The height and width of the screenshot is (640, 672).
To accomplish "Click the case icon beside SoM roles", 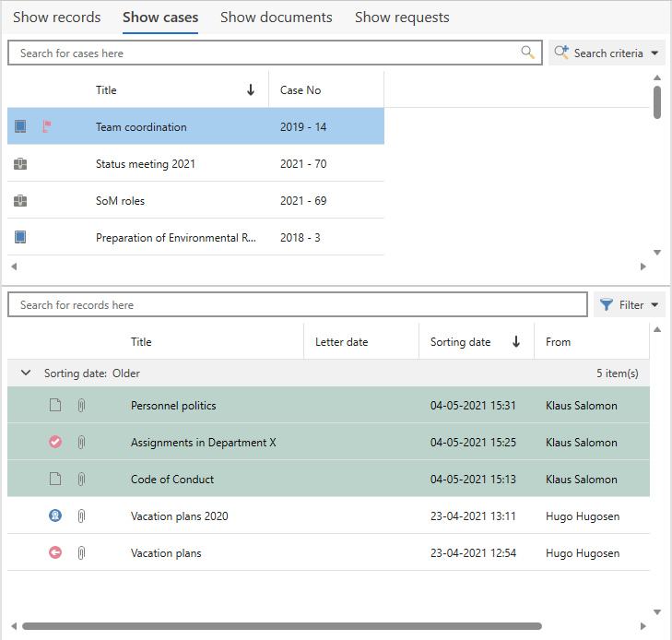I will click(20, 201).
